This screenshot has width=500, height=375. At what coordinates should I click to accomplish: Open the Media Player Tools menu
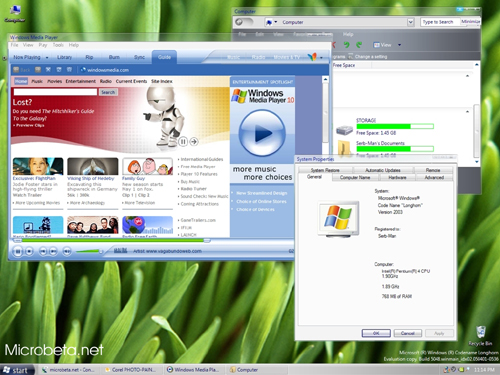tap(58, 45)
